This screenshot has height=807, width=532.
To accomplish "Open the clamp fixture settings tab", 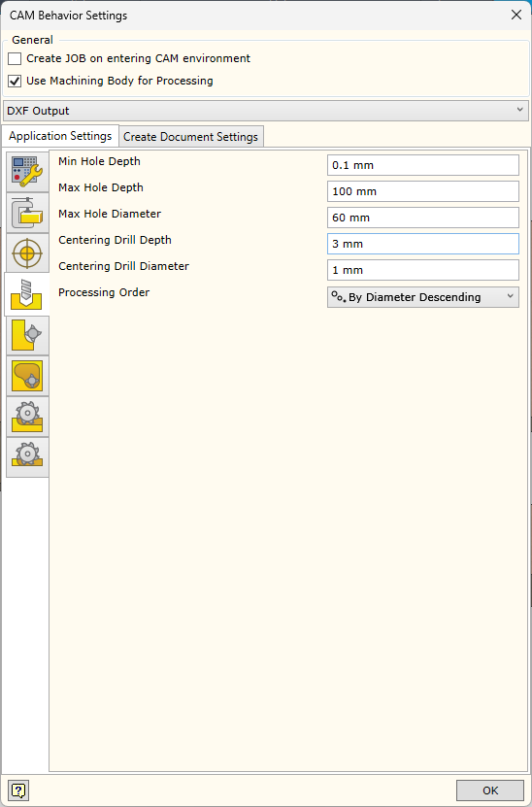I will 27,213.
